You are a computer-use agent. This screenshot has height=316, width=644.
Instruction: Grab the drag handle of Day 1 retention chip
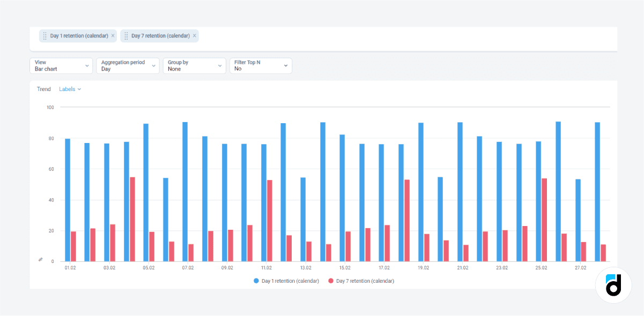click(45, 36)
